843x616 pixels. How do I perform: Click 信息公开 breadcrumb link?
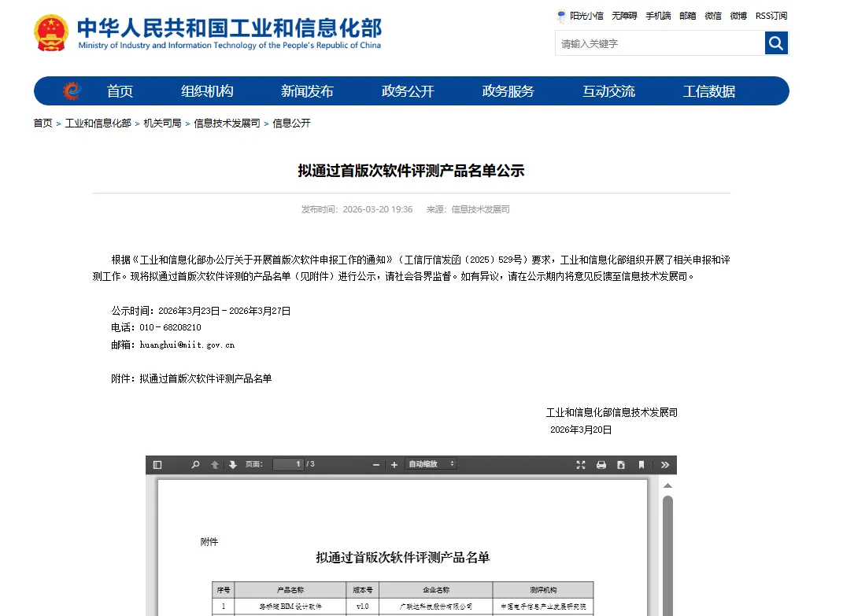291,123
